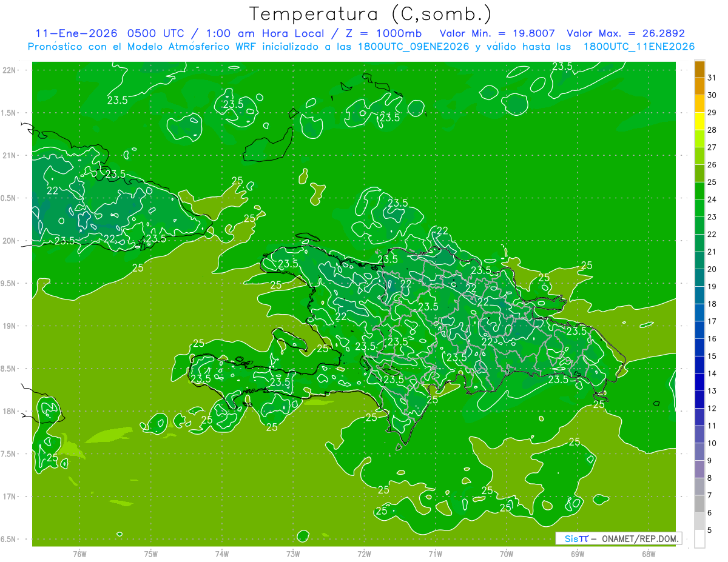Click legend scale value '15'

point(712,356)
